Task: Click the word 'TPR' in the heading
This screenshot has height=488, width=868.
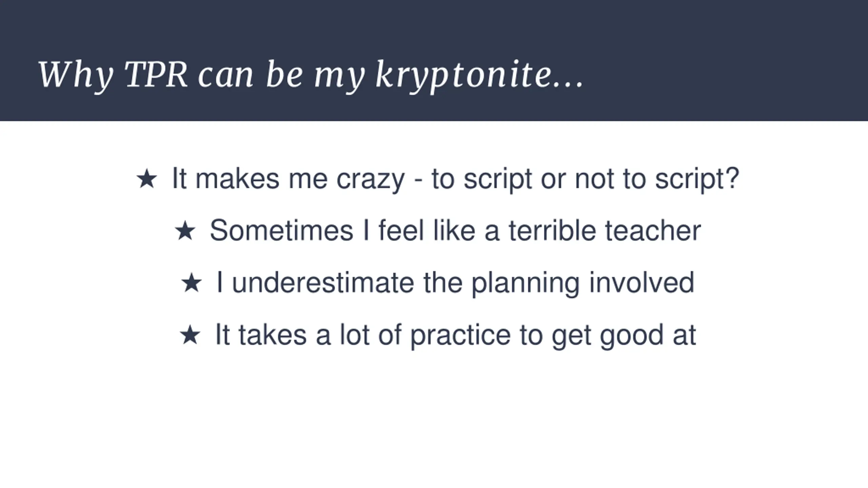Action: coord(156,74)
